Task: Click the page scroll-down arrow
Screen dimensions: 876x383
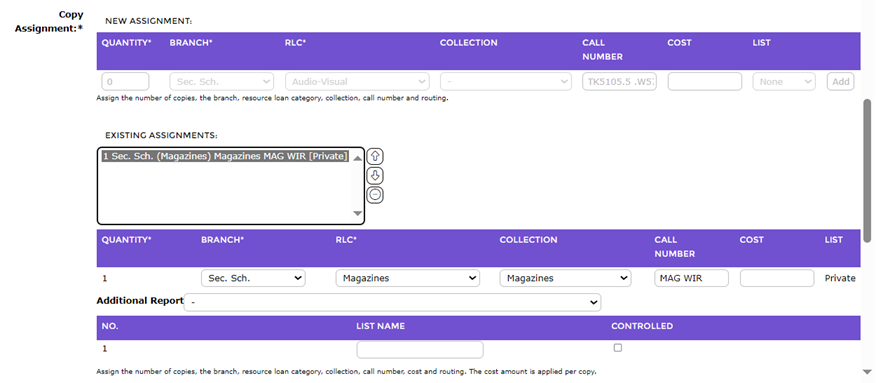Action: coord(867,371)
